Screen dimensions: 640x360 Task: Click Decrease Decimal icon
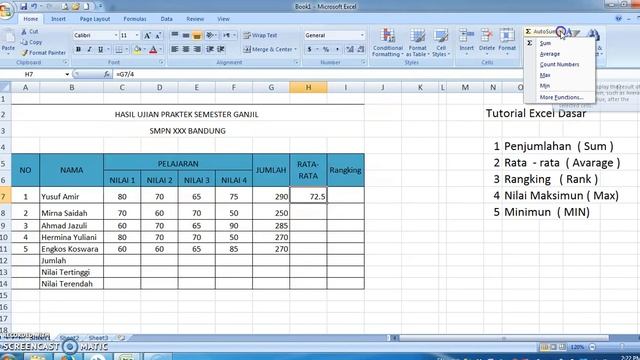click(x=361, y=49)
